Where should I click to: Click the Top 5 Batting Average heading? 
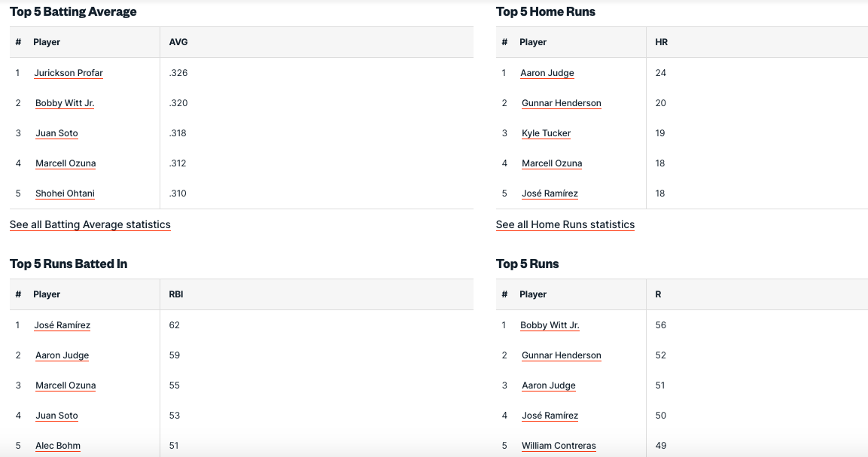(72, 11)
